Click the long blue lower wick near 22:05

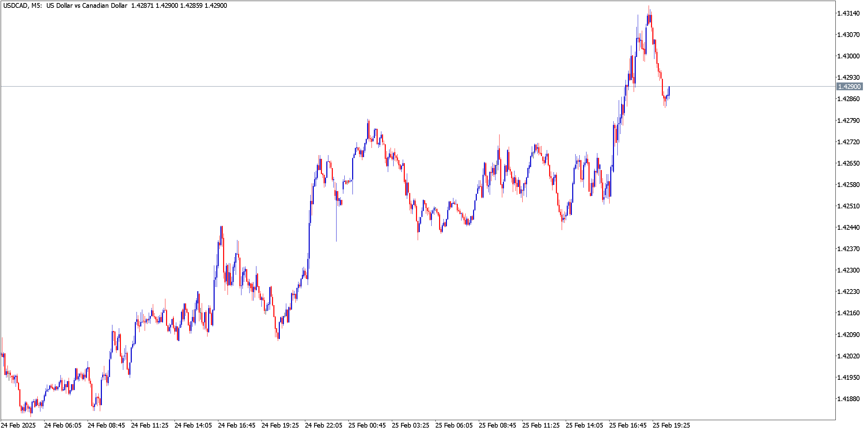point(336,224)
